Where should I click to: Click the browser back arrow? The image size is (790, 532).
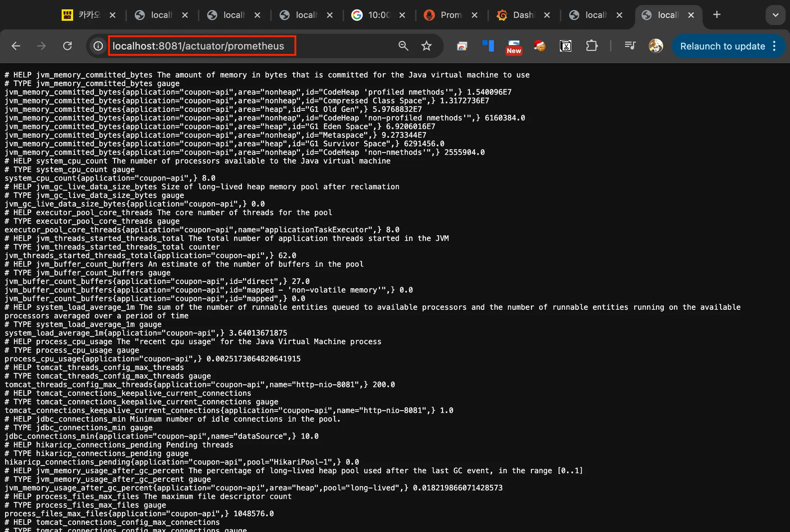pyautogui.click(x=16, y=46)
